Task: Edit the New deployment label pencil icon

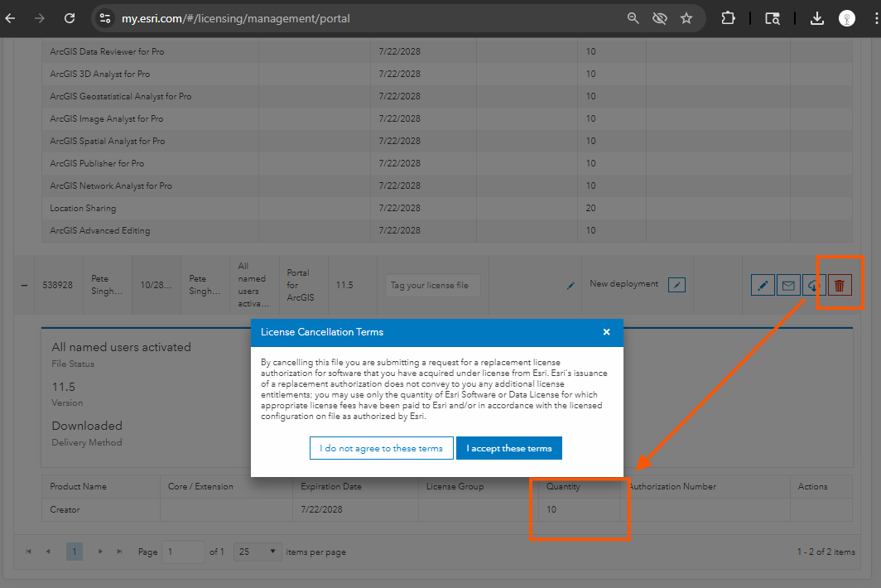Action: pyautogui.click(x=676, y=285)
